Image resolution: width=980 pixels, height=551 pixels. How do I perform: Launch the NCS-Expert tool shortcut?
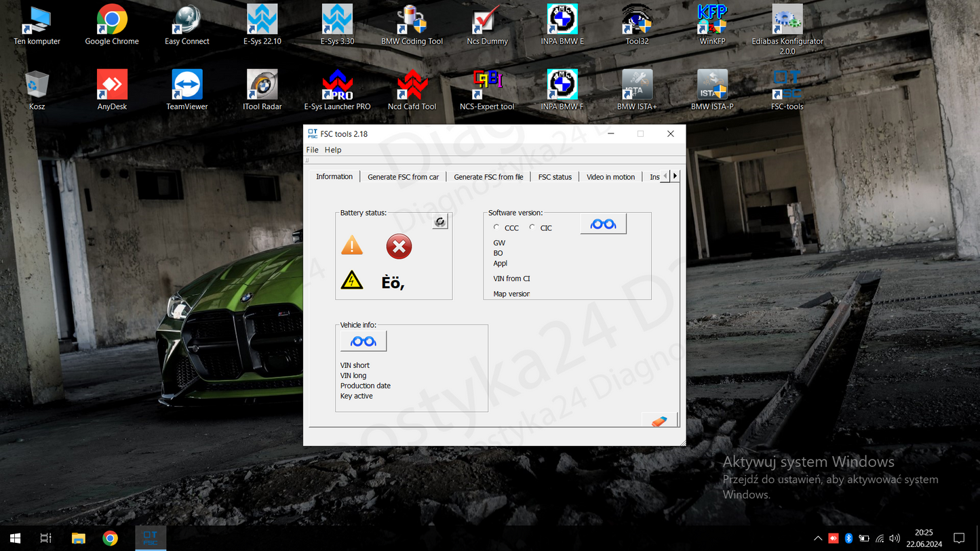[487, 81]
